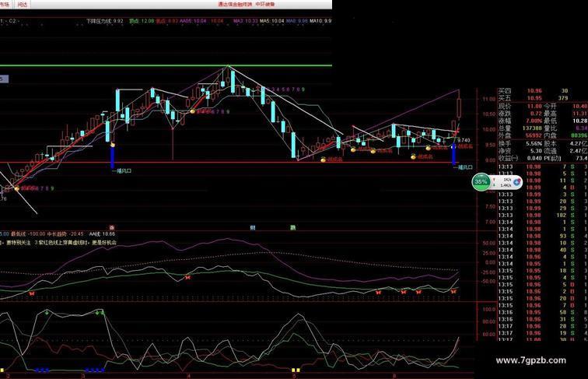Click the PE(动) 73.4 value
The image size is (588, 379).
pyautogui.click(x=582, y=158)
